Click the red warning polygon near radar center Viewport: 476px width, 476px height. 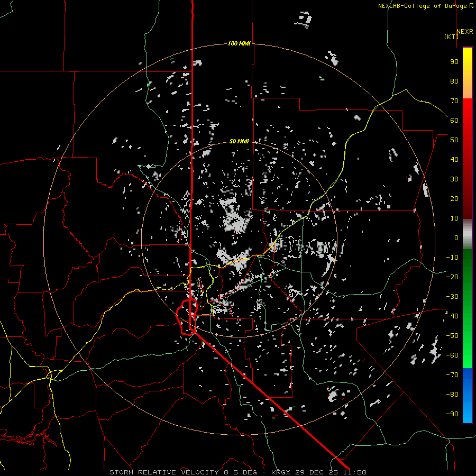point(187,317)
